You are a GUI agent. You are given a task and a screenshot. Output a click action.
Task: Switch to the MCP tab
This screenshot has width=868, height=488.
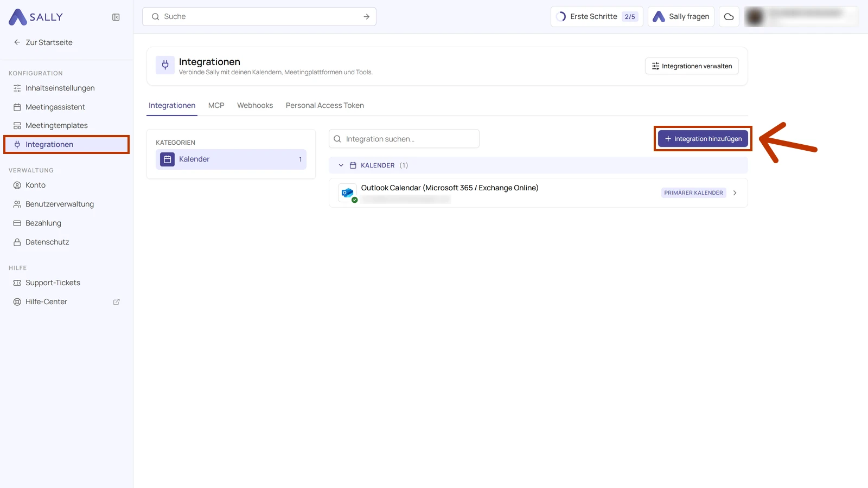216,105
